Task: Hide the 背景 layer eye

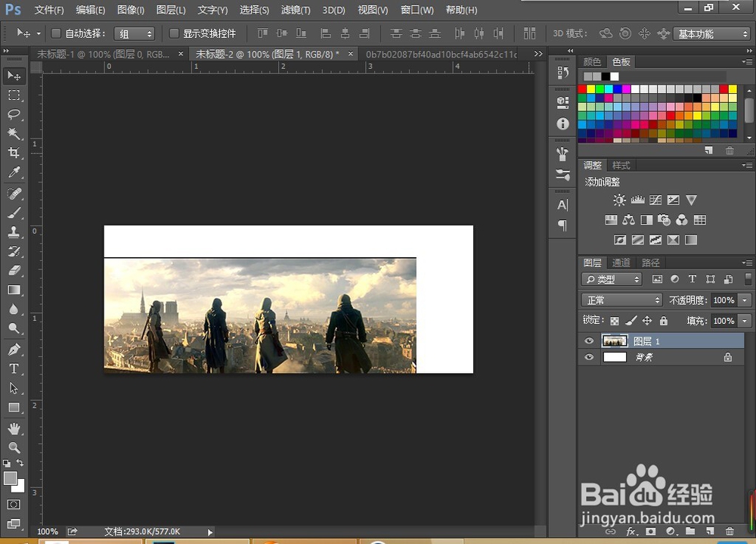Action: click(589, 357)
